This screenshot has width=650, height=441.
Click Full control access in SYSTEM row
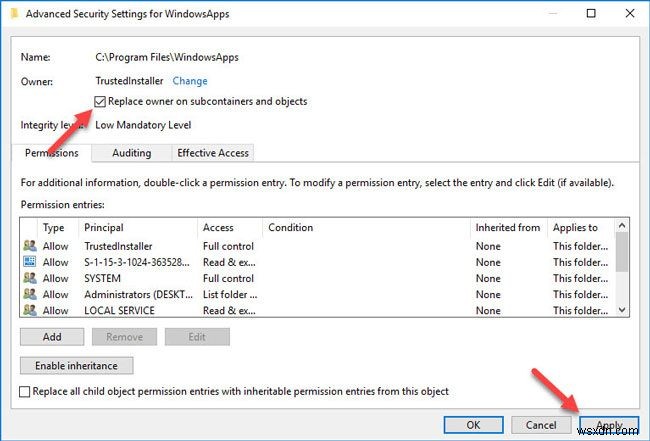point(228,279)
